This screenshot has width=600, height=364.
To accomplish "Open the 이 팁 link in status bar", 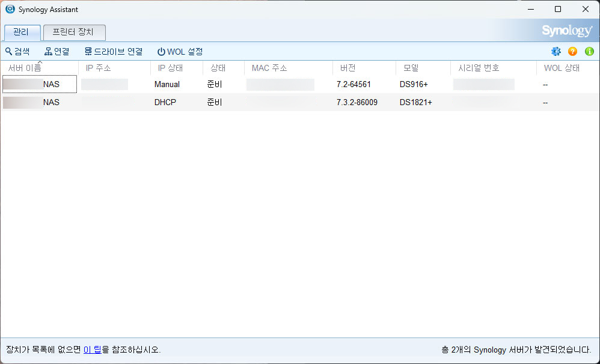I will click(92, 350).
